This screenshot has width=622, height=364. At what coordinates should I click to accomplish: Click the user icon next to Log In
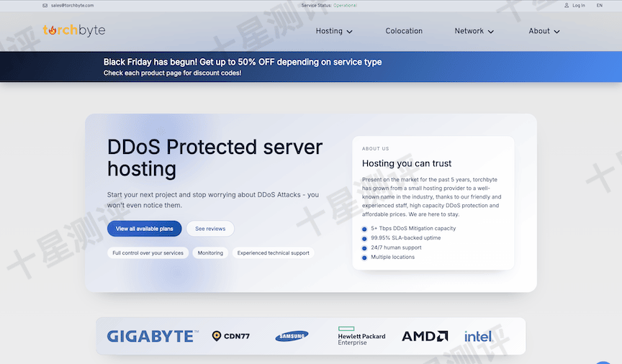tap(567, 5)
